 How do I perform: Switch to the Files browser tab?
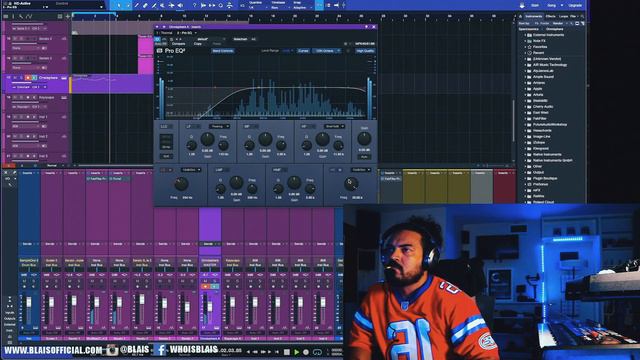[x=573, y=16]
